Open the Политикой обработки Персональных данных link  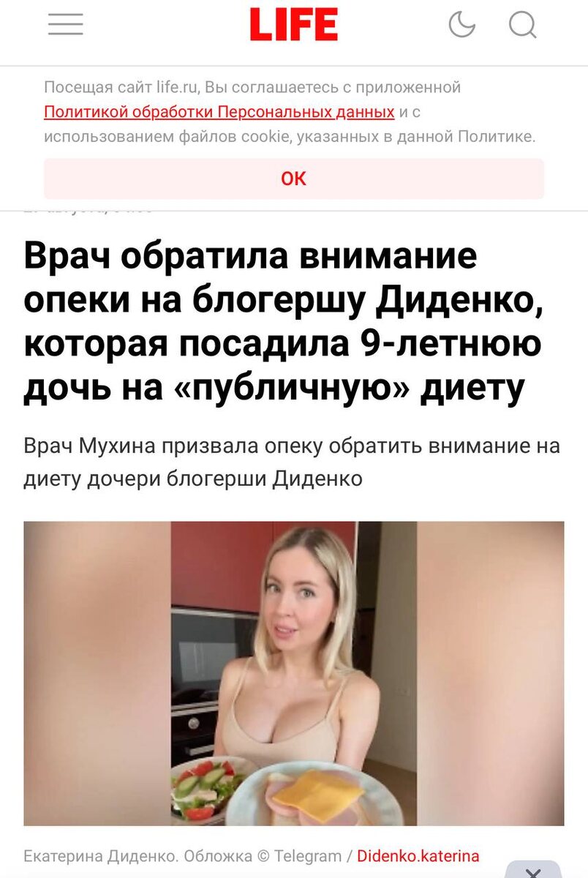tap(219, 112)
